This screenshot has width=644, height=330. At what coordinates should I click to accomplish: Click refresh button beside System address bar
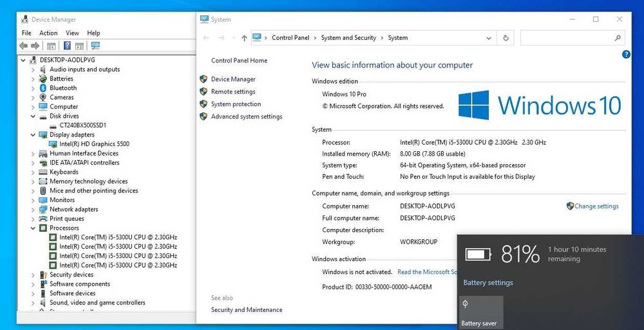(x=506, y=38)
